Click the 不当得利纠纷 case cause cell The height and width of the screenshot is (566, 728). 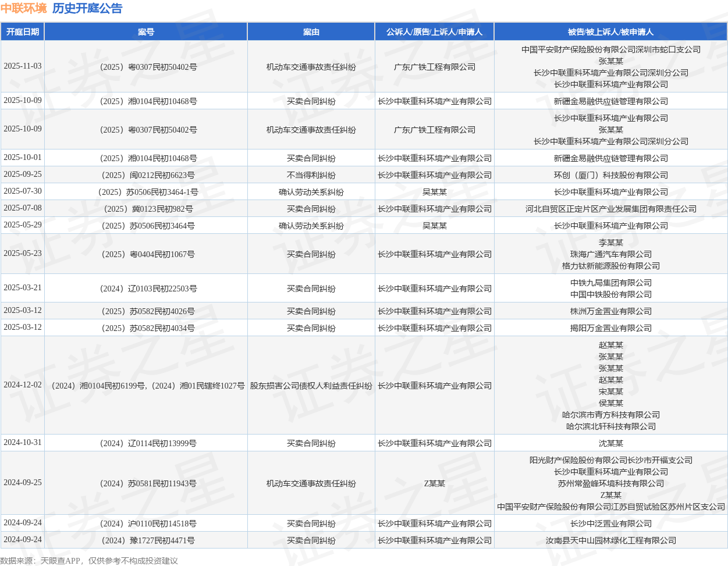click(311, 175)
